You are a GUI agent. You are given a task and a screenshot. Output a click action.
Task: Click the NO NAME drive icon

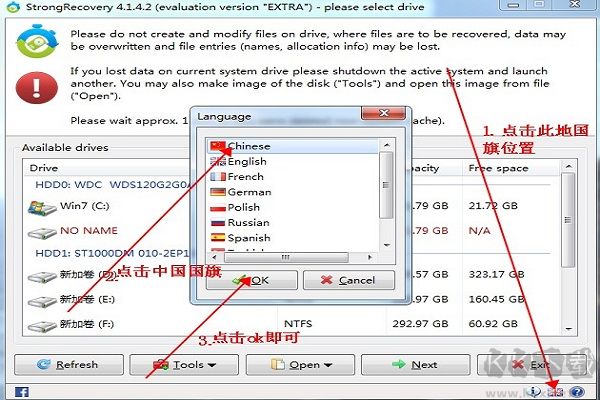point(42,232)
